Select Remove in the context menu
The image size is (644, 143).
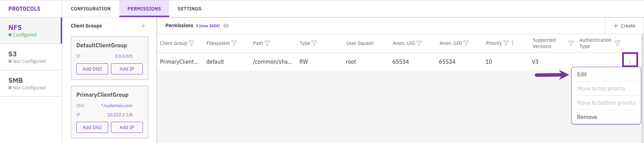tap(587, 117)
